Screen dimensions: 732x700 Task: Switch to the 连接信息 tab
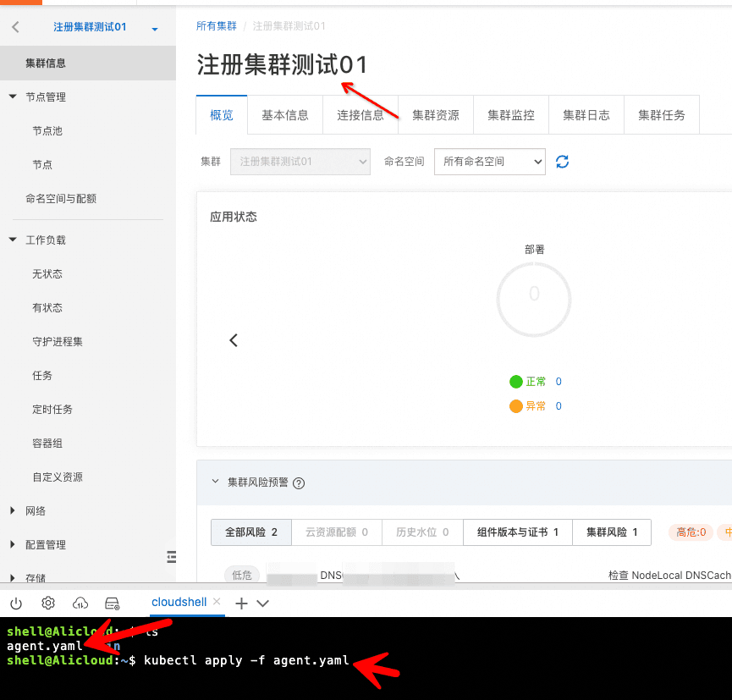[360, 115]
